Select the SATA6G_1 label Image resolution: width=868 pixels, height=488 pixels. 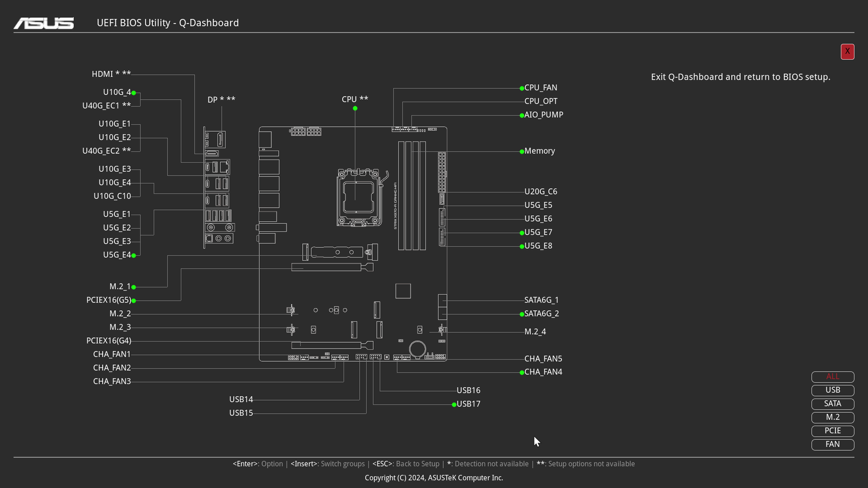pyautogui.click(x=541, y=300)
